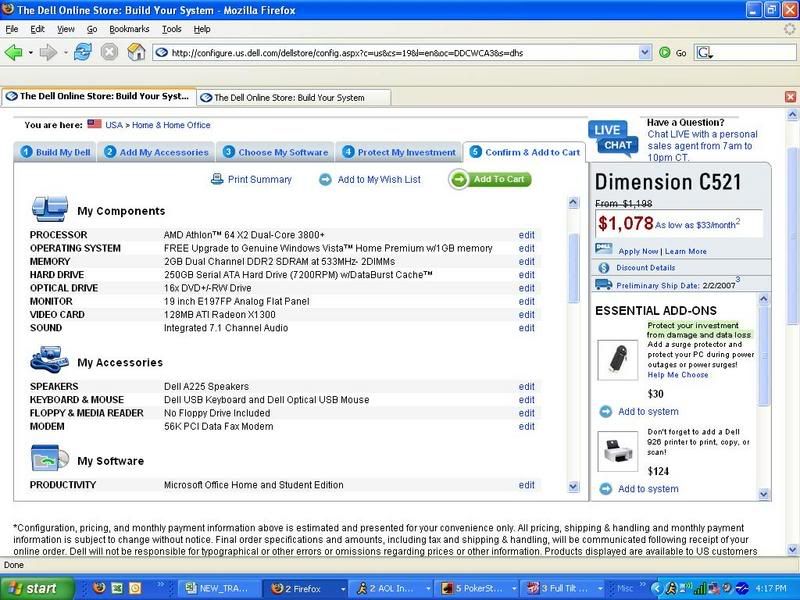Open the Dell 926 printer thumbnail
Viewport: 800px width, 600px height.
coord(617,452)
